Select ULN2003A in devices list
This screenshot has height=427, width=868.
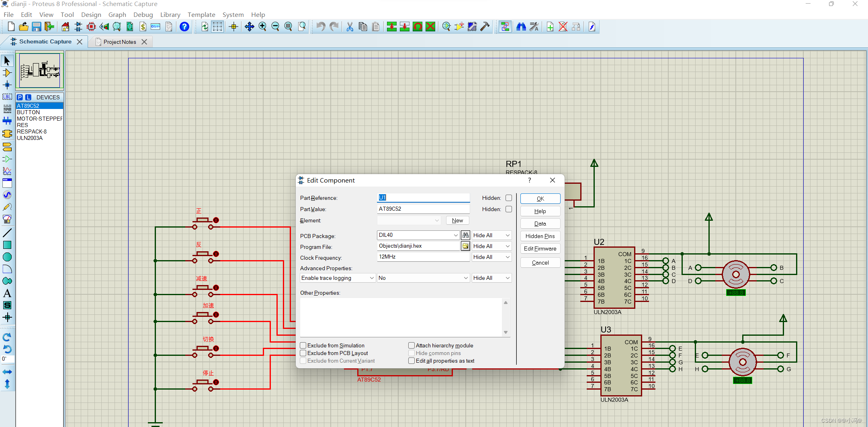[39, 138]
